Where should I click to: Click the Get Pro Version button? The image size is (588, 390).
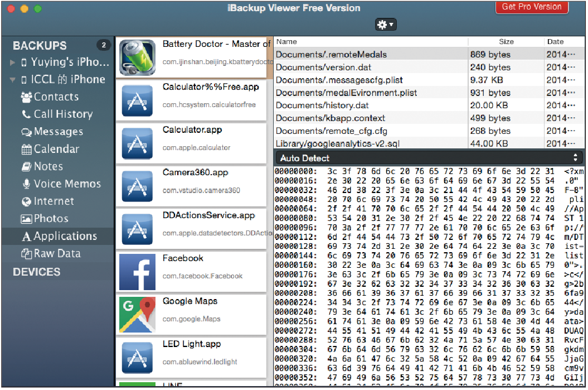click(532, 7)
